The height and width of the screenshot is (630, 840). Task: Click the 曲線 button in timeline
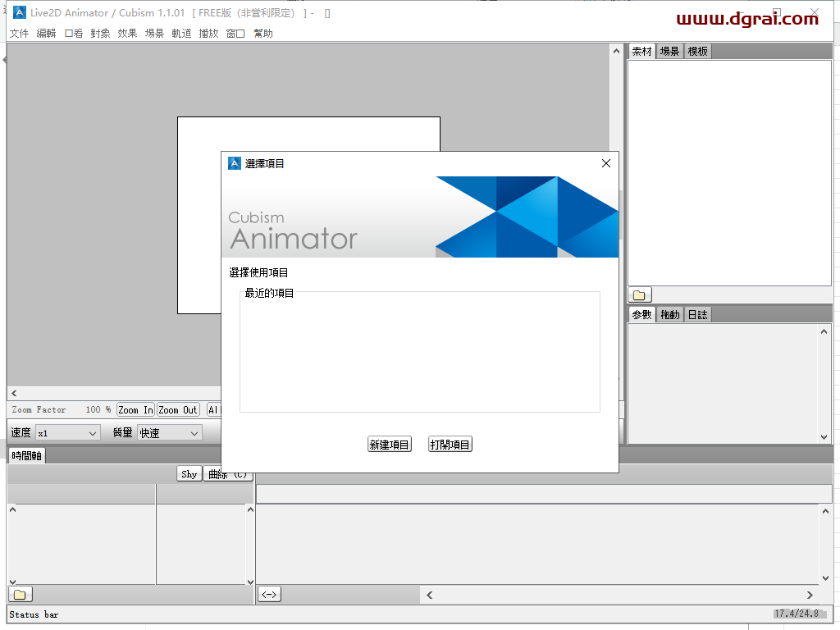coord(228,474)
